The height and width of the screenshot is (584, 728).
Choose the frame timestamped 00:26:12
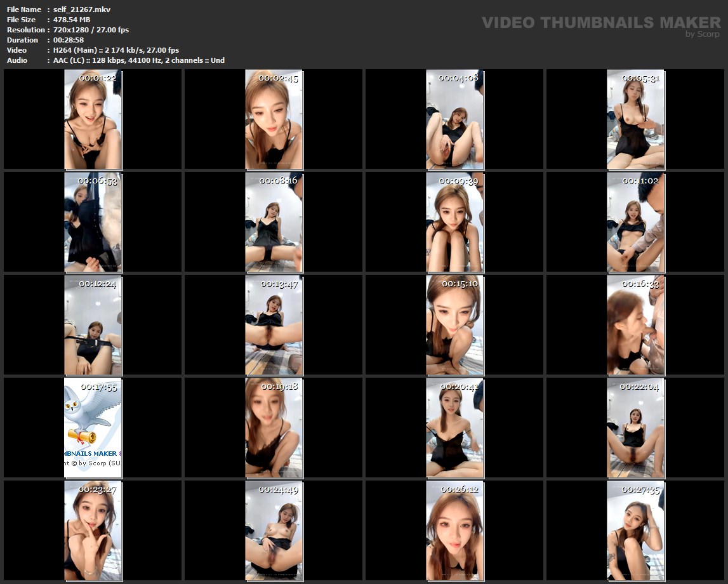[x=454, y=531]
